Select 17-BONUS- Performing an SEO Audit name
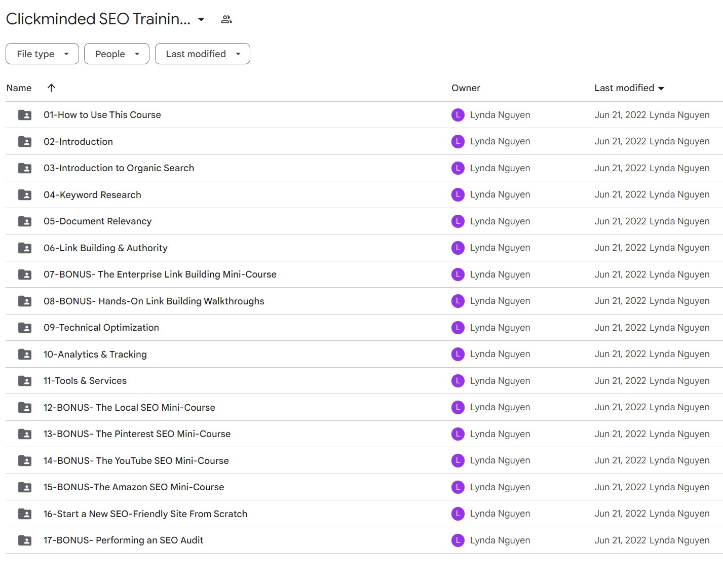723x588 pixels. click(x=123, y=540)
